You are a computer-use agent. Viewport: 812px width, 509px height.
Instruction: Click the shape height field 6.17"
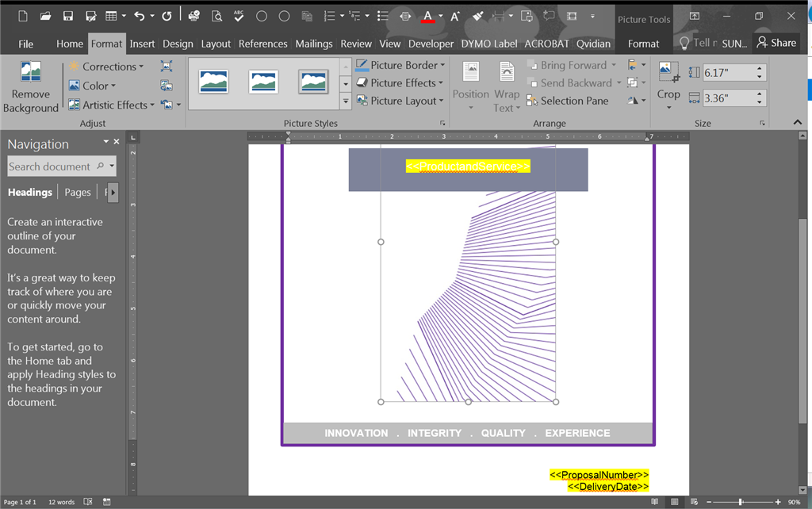pyautogui.click(x=728, y=72)
